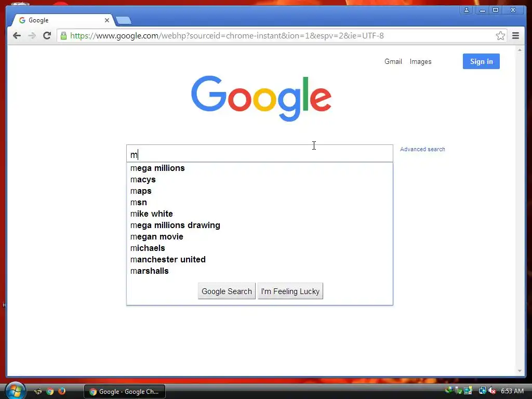Pick the "michaels" suggestion
This screenshot has height=399, width=532.
coord(260,248)
